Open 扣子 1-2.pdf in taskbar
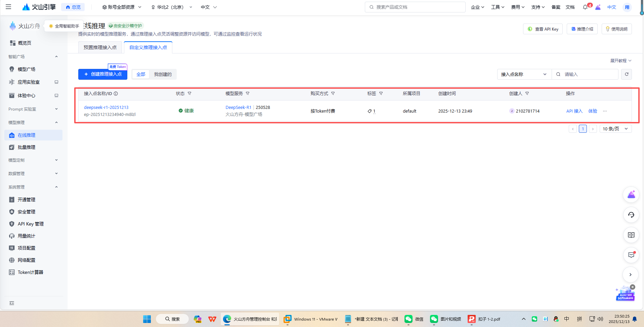 (x=484, y=319)
